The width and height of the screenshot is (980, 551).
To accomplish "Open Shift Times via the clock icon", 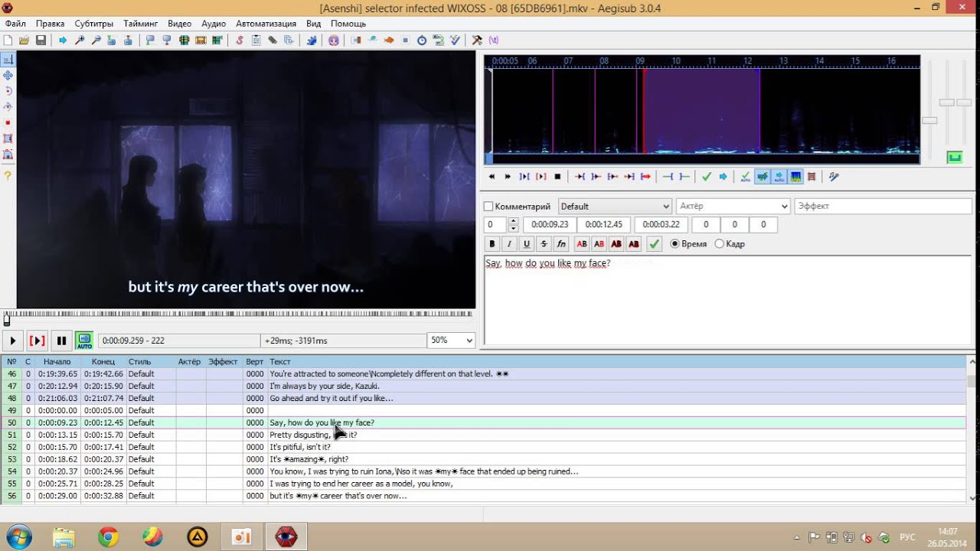I will pos(422,40).
